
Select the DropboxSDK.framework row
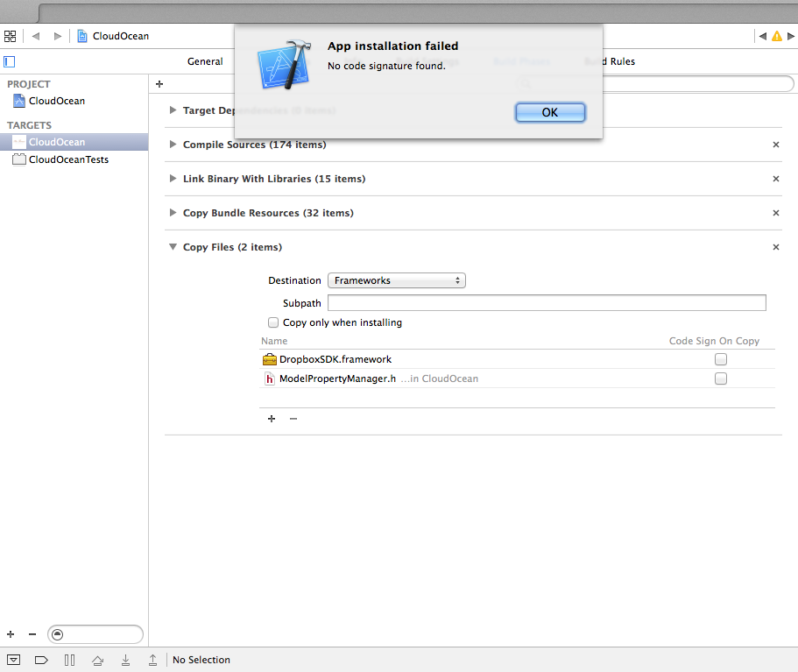[x=517, y=359]
